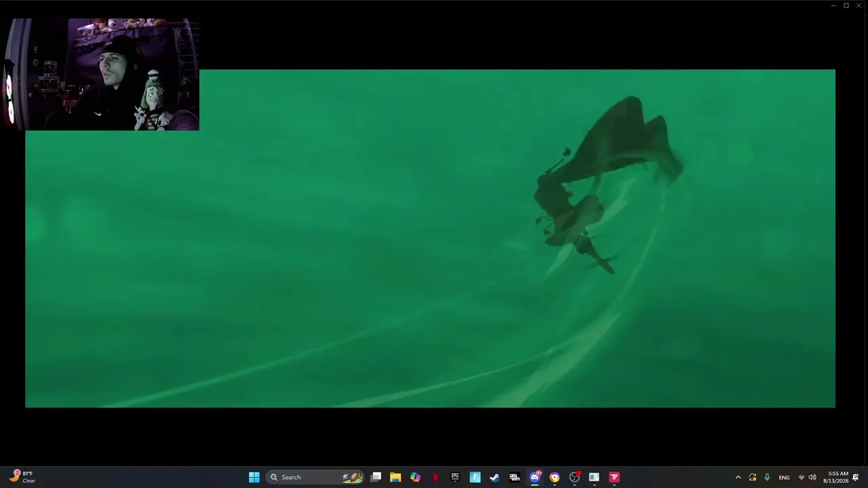Launch Call of Duty from the taskbar
868x488 pixels.
(515, 477)
